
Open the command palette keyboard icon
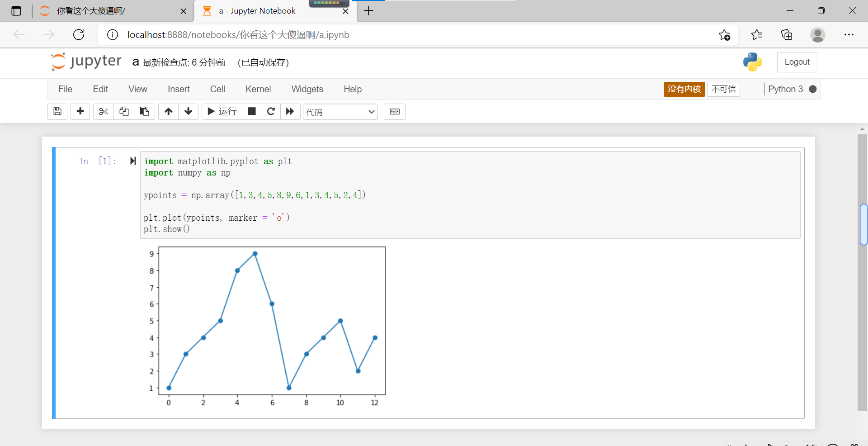395,111
